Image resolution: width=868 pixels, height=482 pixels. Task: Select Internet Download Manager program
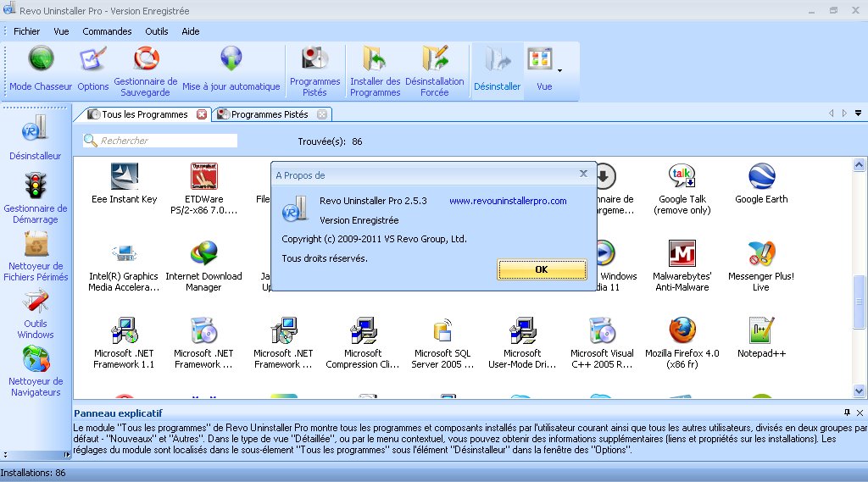tap(203, 266)
